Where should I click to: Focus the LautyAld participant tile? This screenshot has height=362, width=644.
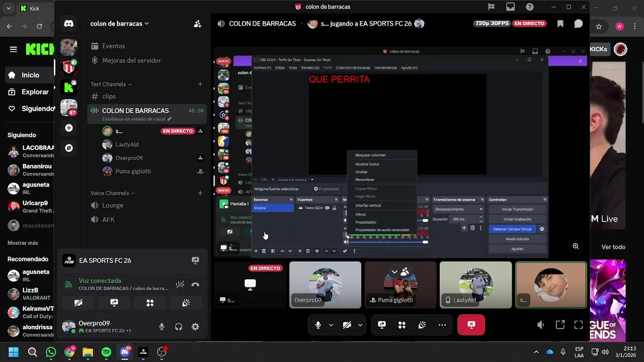pyautogui.click(x=475, y=285)
